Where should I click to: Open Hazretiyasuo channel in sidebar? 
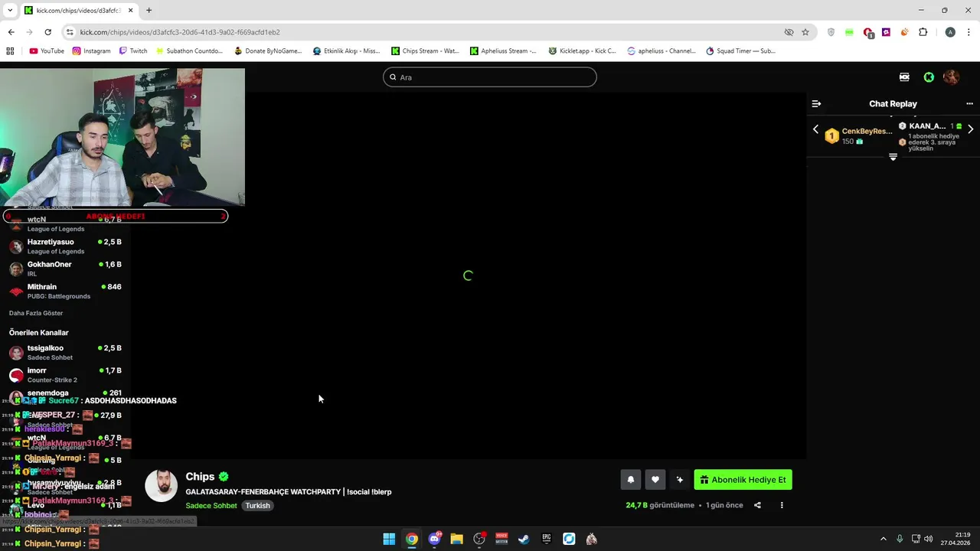[65, 246]
